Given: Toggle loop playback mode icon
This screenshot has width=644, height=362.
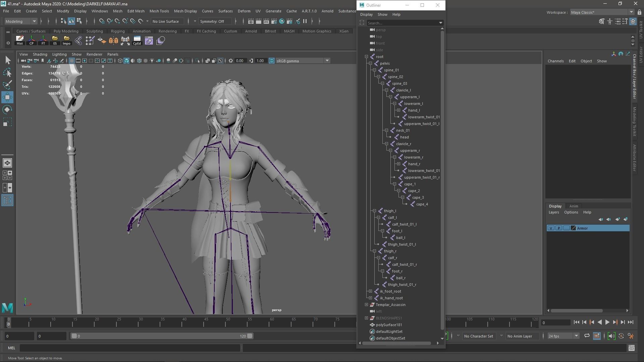Looking at the screenshot, I should [587, 336].
